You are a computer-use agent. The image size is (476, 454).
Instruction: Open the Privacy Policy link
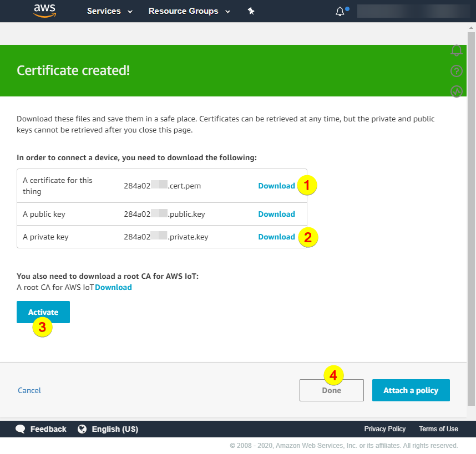point(384,429)
